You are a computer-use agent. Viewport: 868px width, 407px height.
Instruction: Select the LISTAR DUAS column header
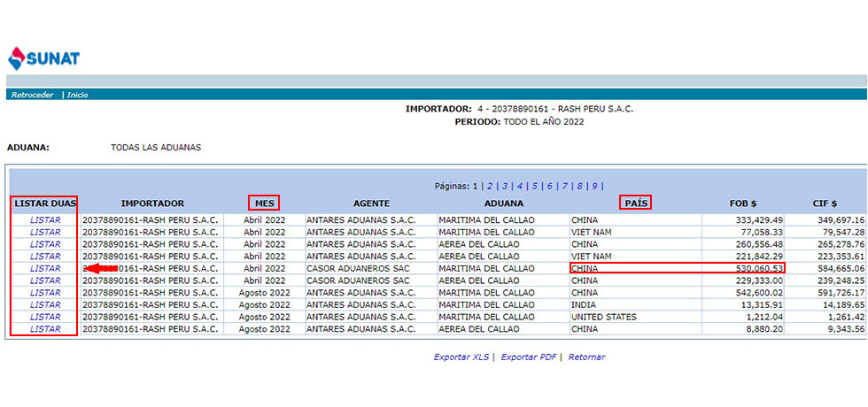tap(44, 203)
